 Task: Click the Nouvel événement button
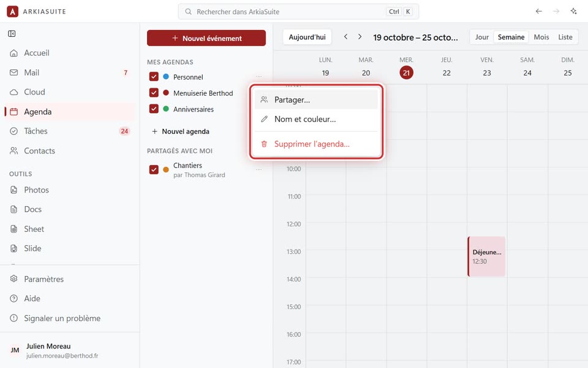206,38
